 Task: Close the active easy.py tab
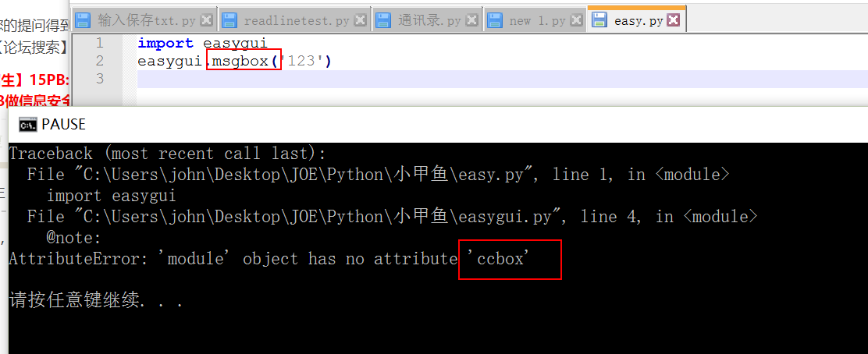(x=673, y=20)
